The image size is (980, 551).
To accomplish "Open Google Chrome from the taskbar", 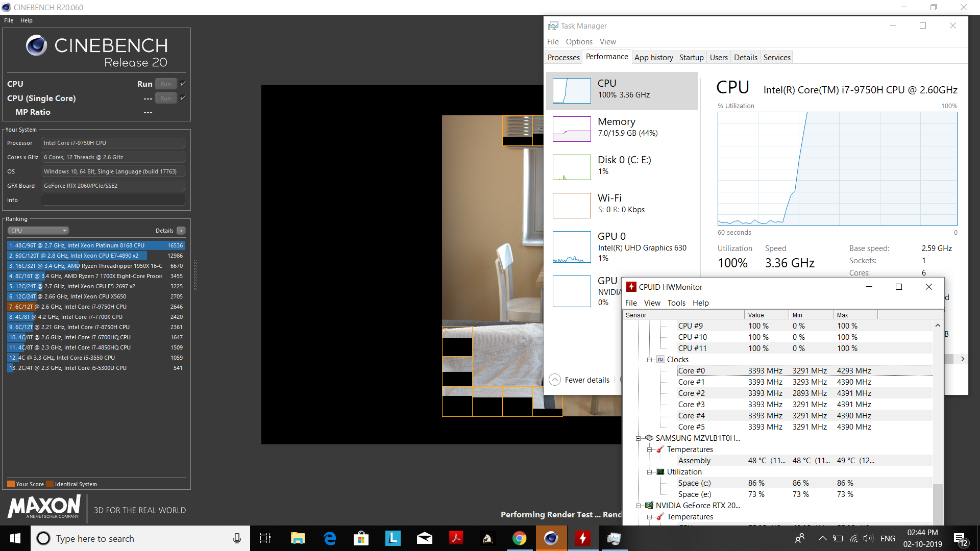I will point(519,538).
